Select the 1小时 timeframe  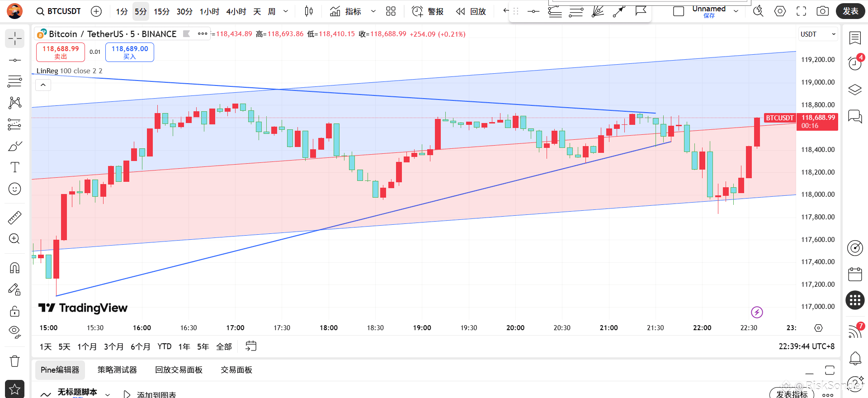(x=209, y=11)
